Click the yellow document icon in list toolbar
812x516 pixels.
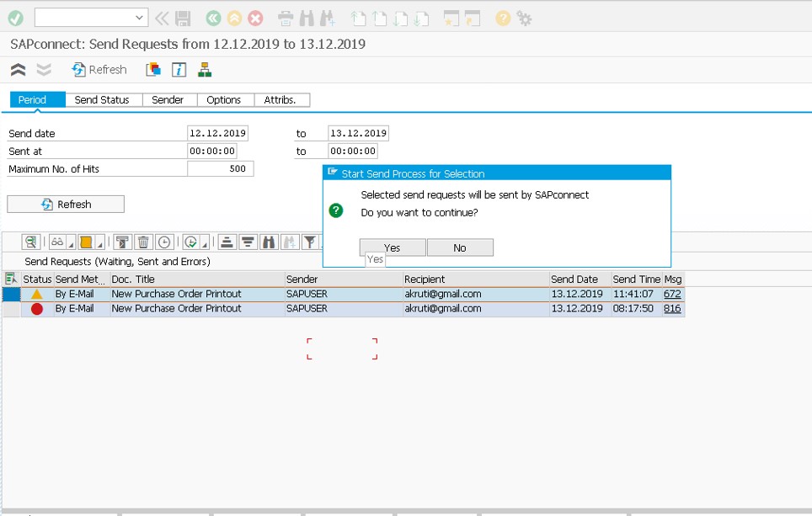tap(86, 242)
